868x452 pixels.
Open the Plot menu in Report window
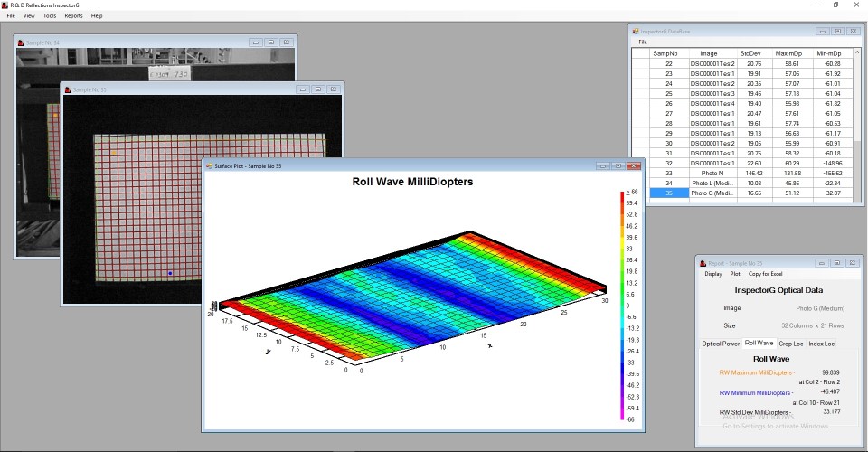pyautogui.click(x=735, y=274)
